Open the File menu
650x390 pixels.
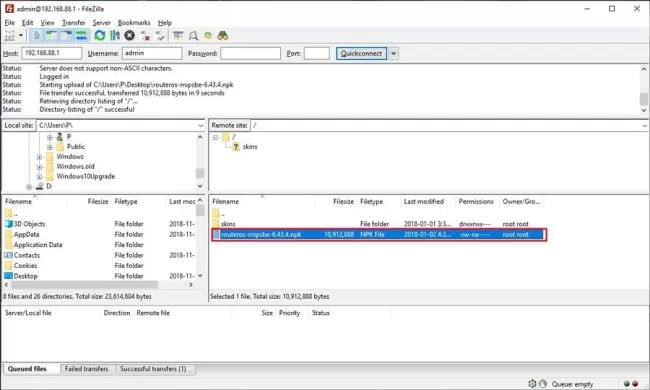click(x=10, y=23)
